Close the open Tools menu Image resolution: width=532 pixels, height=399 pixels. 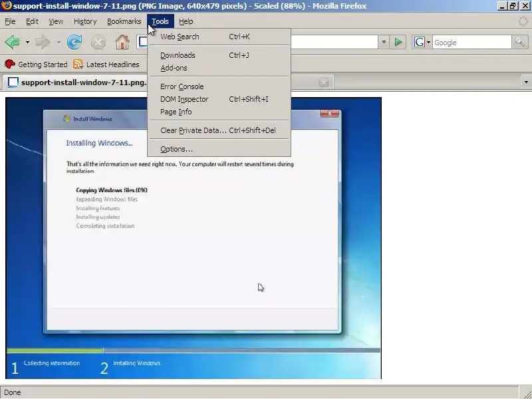pos(160,21)
